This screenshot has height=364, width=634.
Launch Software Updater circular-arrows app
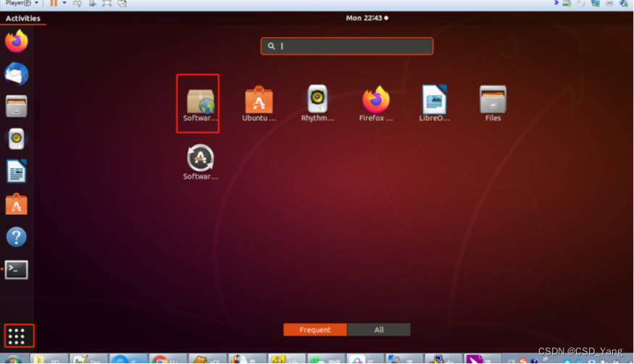pyautogui.click(x=200, y=162)
